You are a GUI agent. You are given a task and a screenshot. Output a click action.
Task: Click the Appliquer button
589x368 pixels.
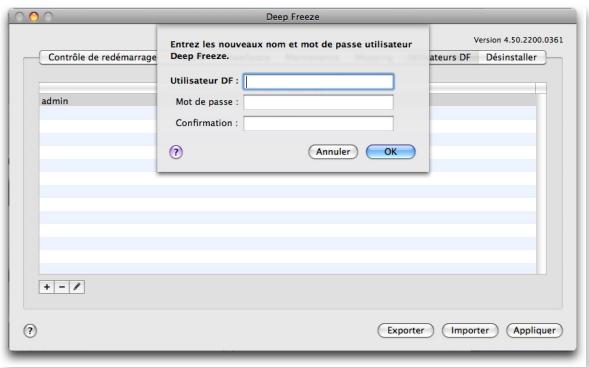(535, 330)
